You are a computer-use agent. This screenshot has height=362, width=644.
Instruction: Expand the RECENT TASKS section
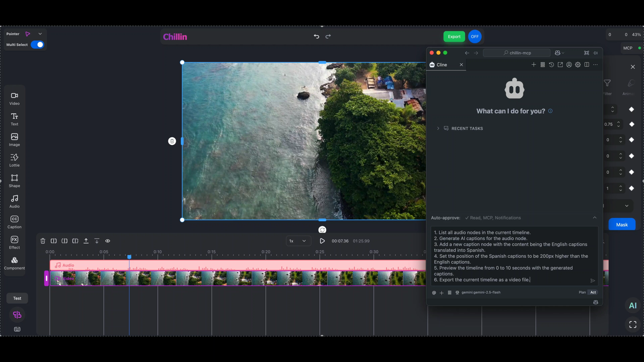click(x=460, y=128)
